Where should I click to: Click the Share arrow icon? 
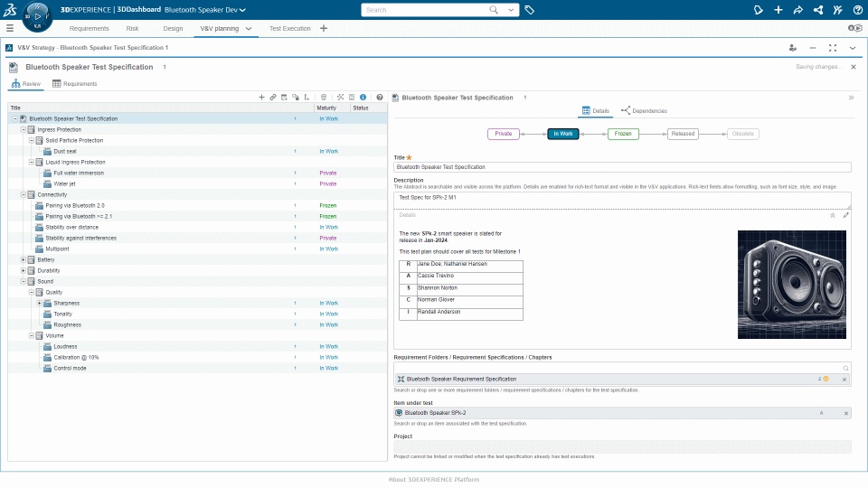pyautogui.click(x=797, y=10)
